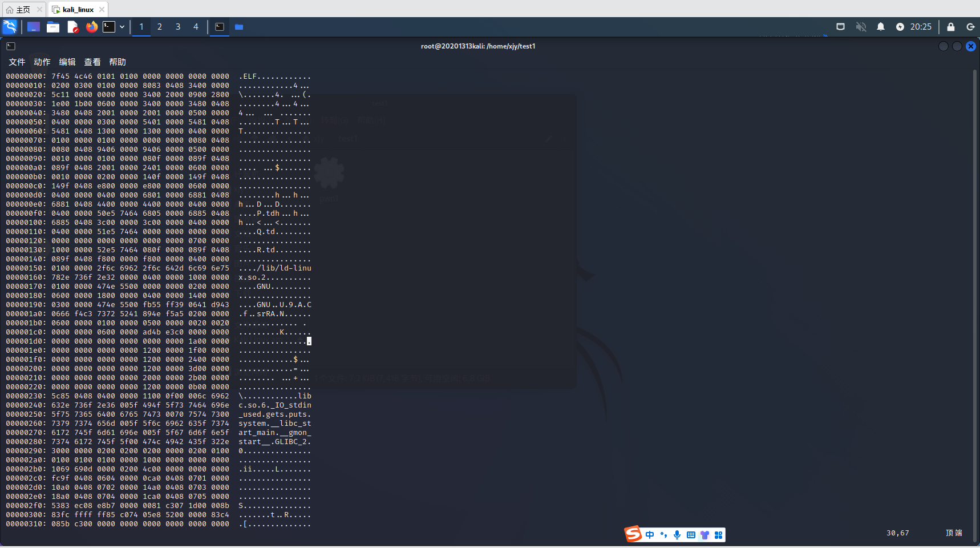Screen dimensions: 980x548
Task: Open the Sogou skin shirt icon
Action: pos(704,535)
